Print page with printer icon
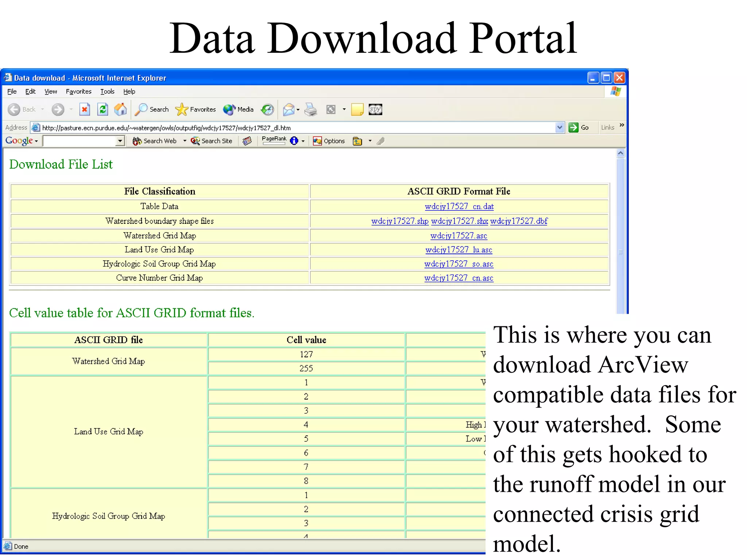Viewport: 747px width, 560px height. pyautogui.click(x=311, y=109)
